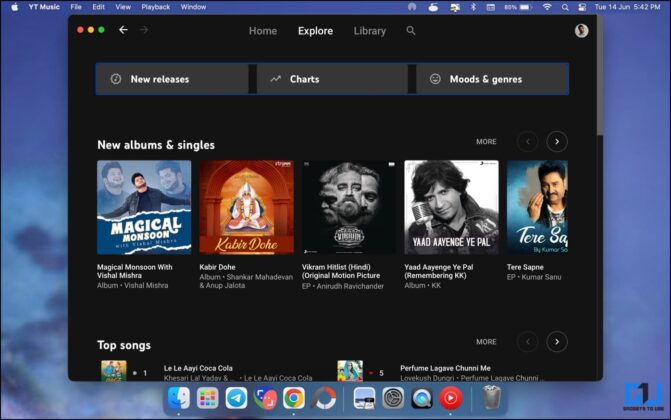Viewport: 671px width, 420px height.
Task: Open the Tere Sapne title link
Action: tap(525, 267)
